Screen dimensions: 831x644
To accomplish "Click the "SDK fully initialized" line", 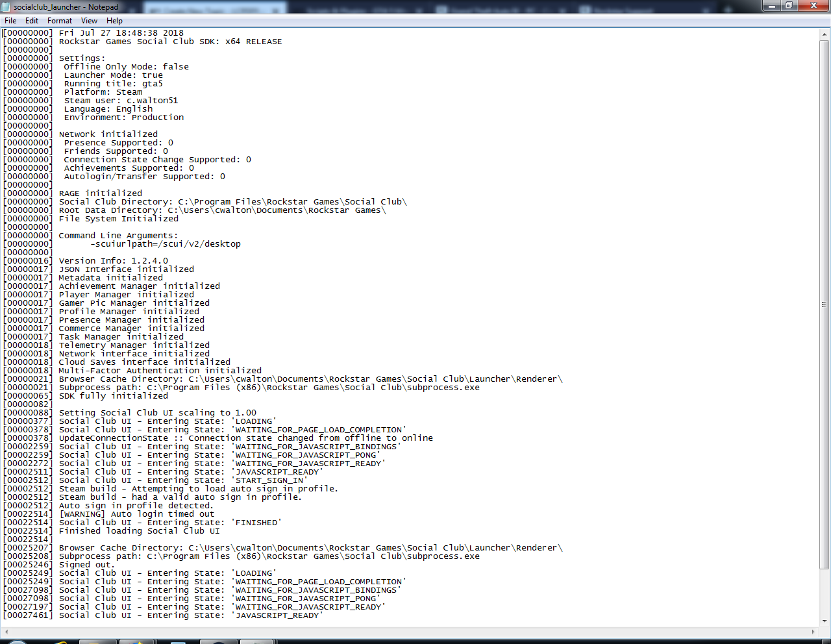I will pos(114,396).
